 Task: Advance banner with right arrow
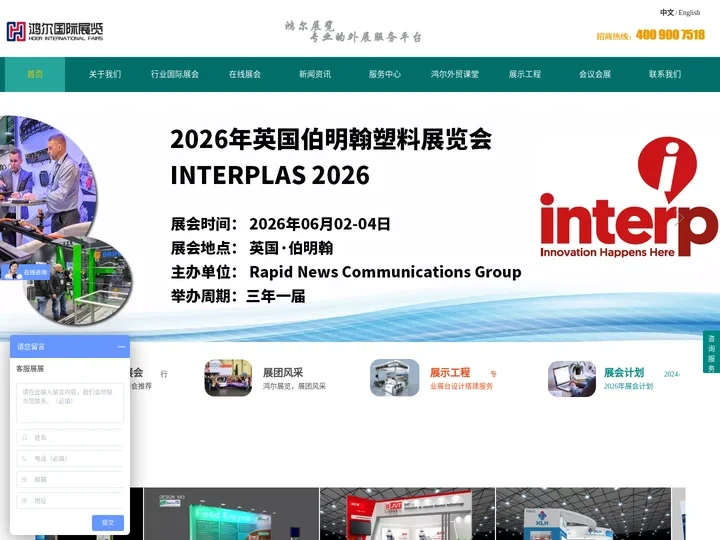click(680, 219)
